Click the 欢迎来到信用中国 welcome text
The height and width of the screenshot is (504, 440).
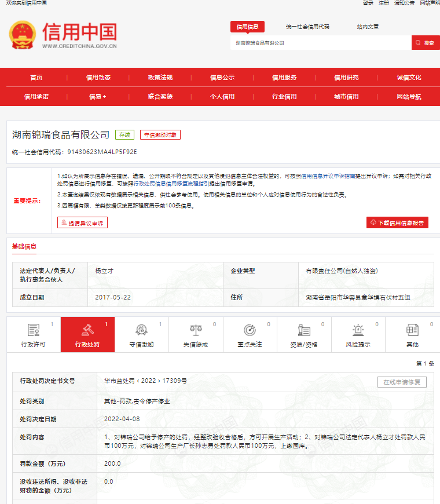point(26,3)
